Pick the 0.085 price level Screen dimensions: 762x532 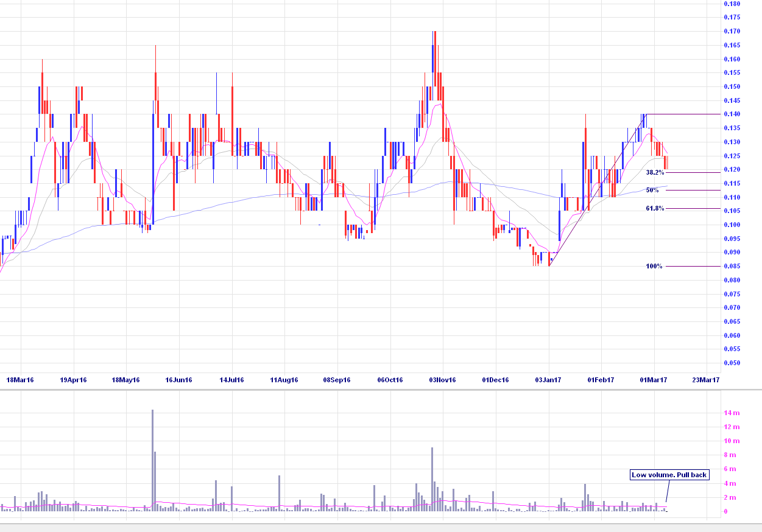732,266
